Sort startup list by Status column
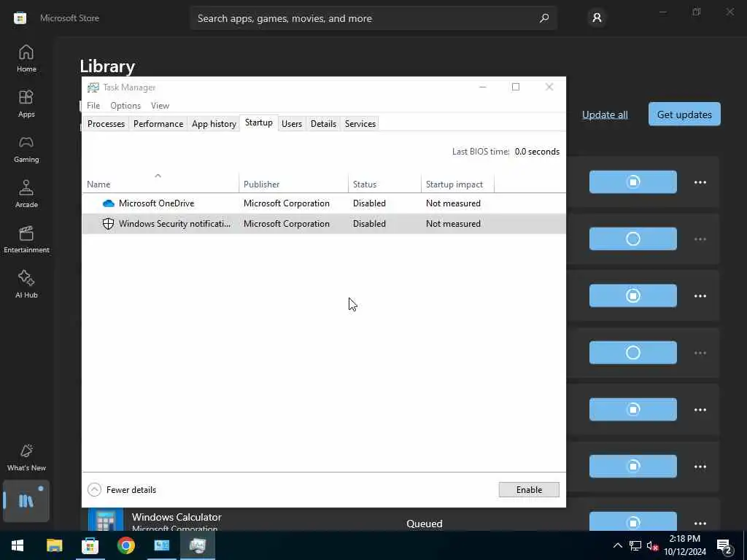 (x=384, y=184)
